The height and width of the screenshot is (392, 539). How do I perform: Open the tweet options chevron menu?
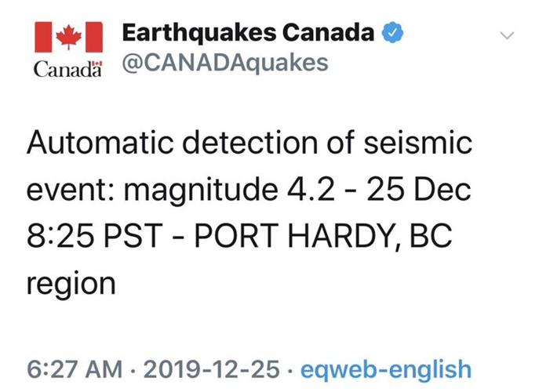tap(507, 35)
